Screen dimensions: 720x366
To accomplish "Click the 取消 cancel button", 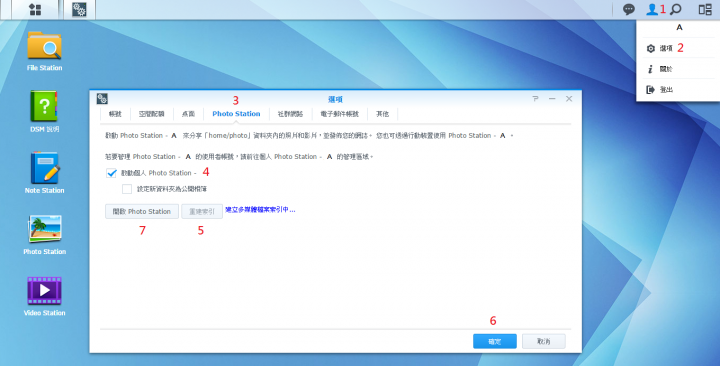I will (544, 341).
